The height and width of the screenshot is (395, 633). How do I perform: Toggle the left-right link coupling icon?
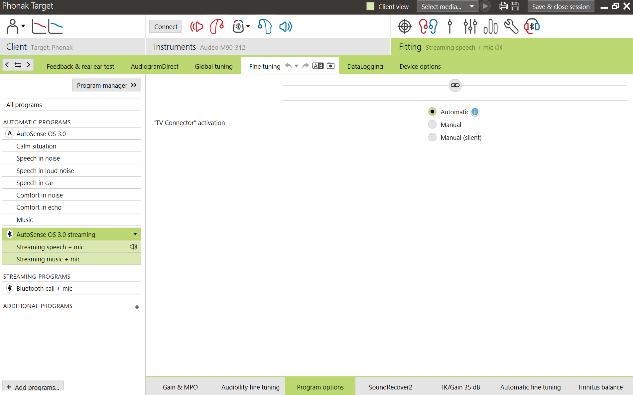pyautogui.click(x=455, y=85)
